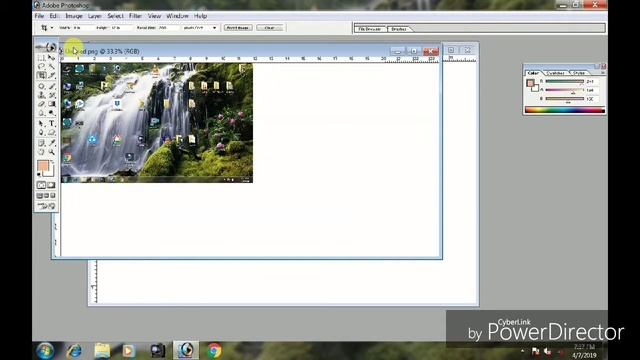Switch to Standard editing mode
Viewport: 640px width, 360px height.
41,185
